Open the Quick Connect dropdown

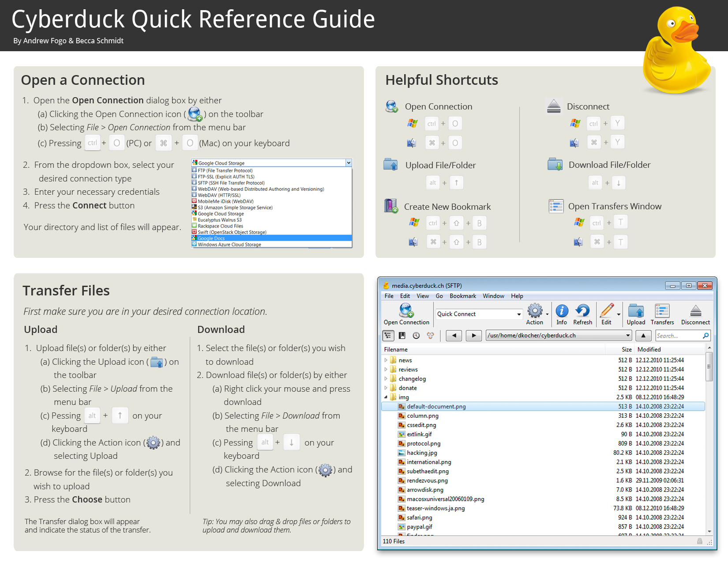click(518, 314)
